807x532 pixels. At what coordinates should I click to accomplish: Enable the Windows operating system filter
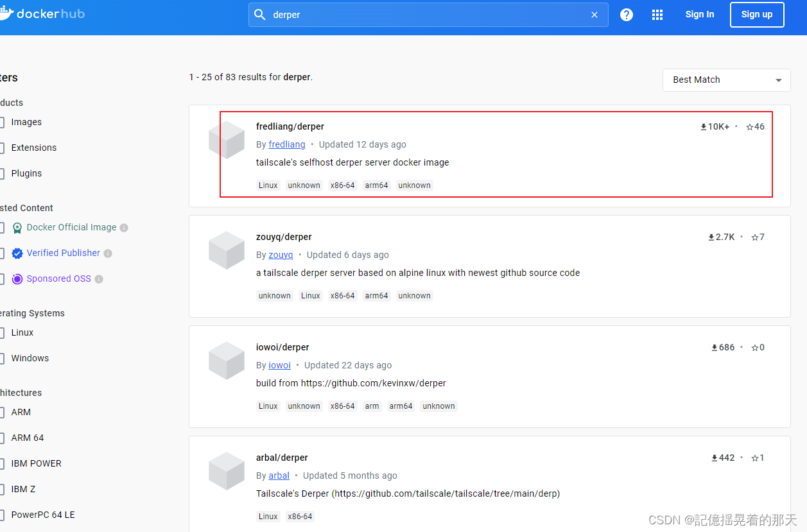click(x=2, y=358)
